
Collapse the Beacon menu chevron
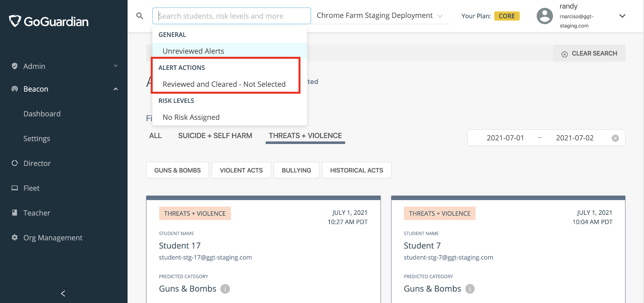(115, 89)
